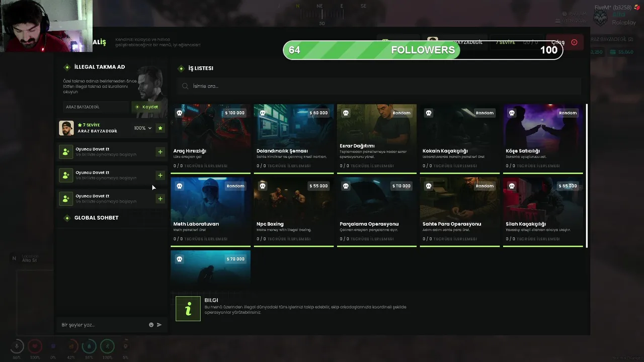The image size is (644, 362).
Task: Click the magnifier icon in search bar
Action: click(x=186, y=86)
